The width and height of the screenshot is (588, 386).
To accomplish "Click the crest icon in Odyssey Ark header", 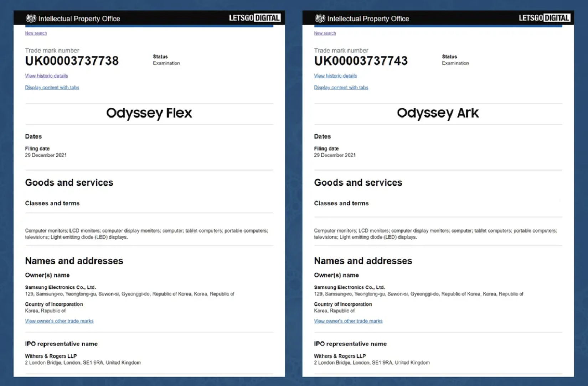I will coord(320,18).
